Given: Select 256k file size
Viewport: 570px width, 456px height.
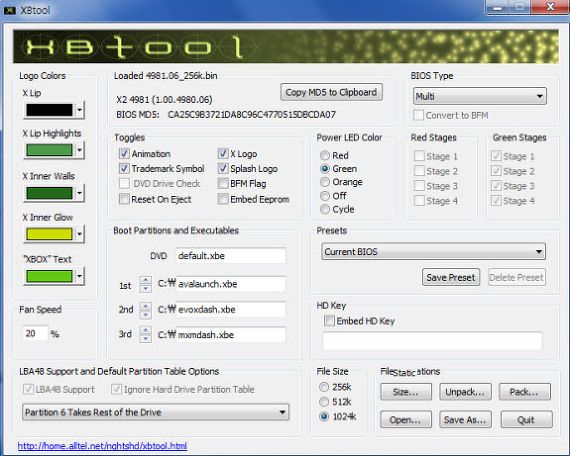Looking at the screenshot, I should coord(324,387).
